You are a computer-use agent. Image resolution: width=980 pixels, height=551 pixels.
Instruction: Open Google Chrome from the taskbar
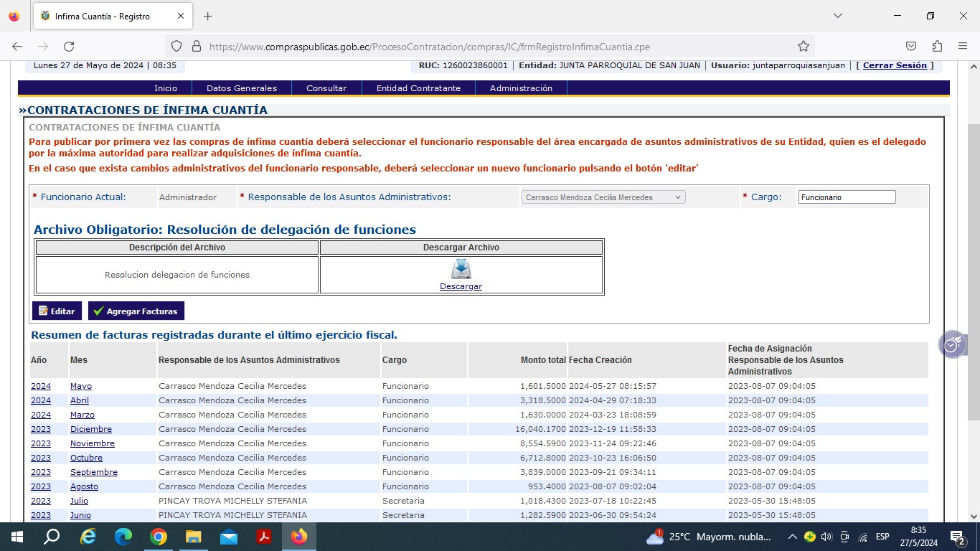point(159,537)
